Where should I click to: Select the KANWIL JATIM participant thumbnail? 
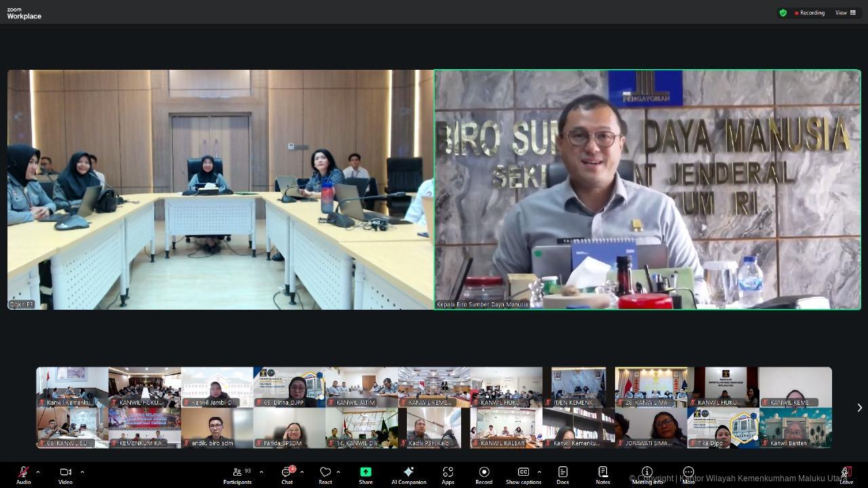click(361, 387)
